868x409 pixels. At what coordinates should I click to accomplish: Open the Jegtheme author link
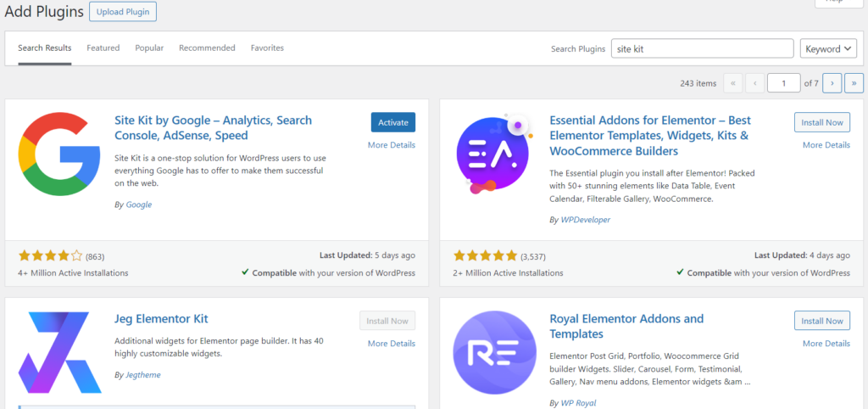142,375
